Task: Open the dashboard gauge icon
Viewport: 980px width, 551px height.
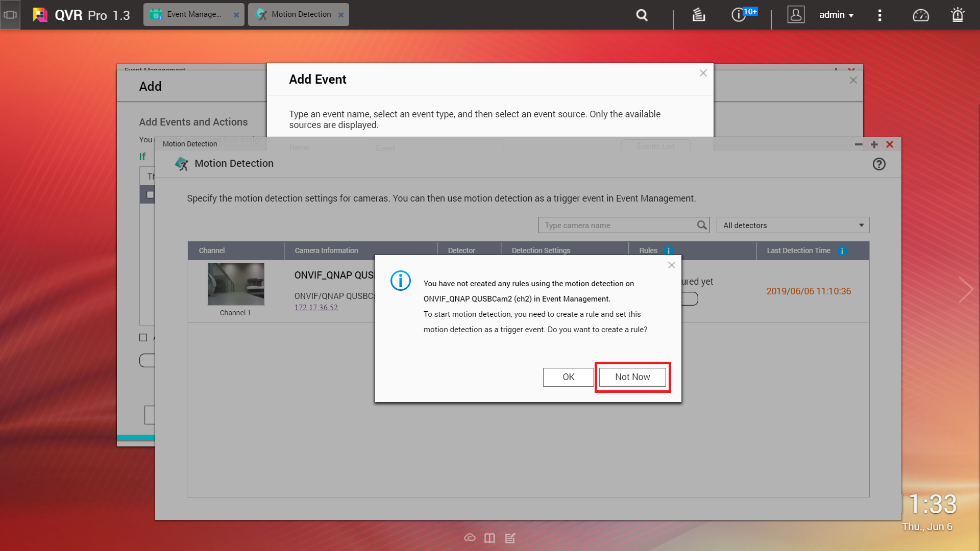Action: [x=921, y=15]
